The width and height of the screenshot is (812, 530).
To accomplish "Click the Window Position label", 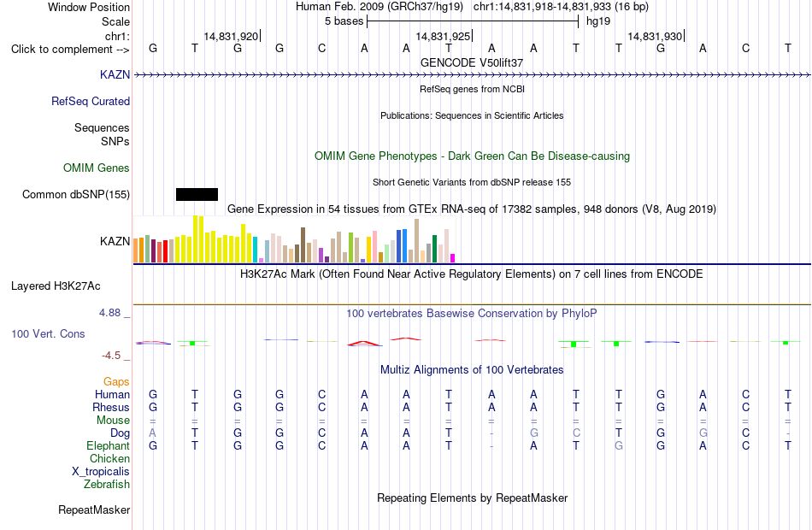I will coord(89,7).
